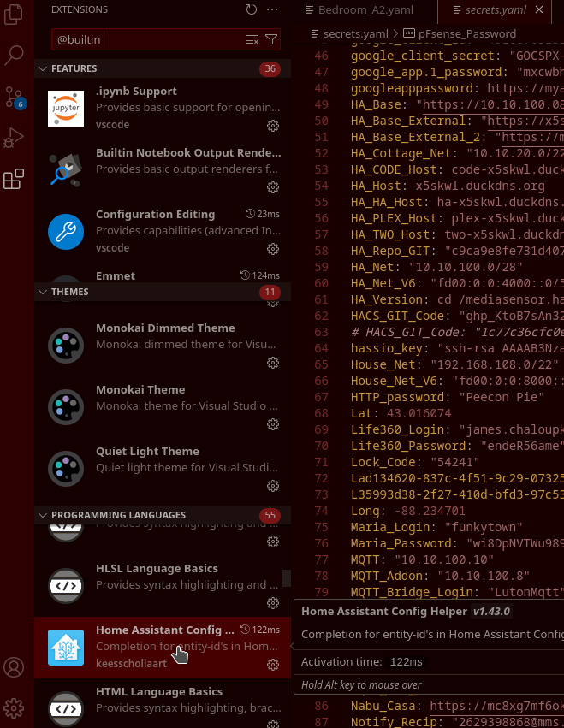Viewport: 564px width, 728px height.
Task: Click the MQTT value "10.10.100.10"
Action: tap(444, 559)
